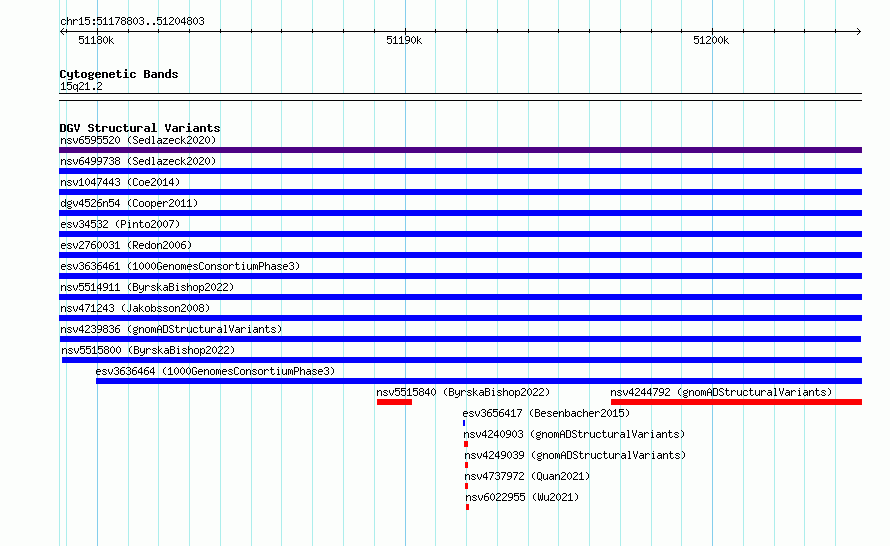The image size is (890, 546).
Task: Click the ruler's right arrowhead
Action: tap(858, 31)
